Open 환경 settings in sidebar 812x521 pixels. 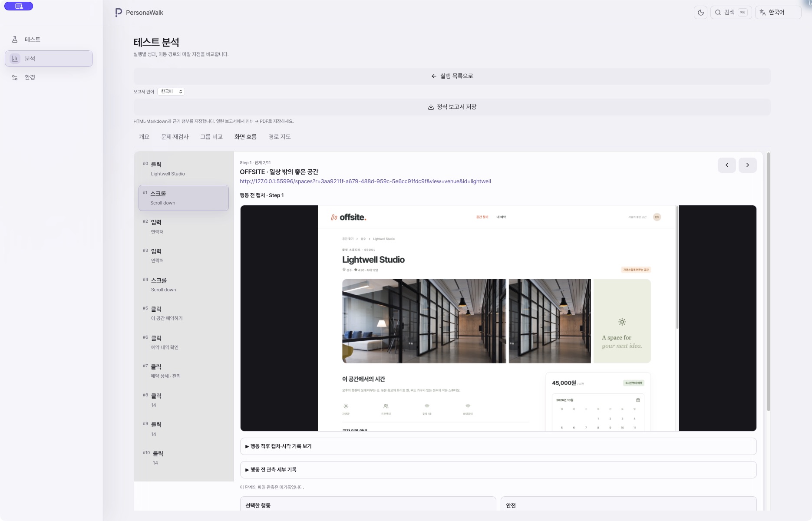49,77
